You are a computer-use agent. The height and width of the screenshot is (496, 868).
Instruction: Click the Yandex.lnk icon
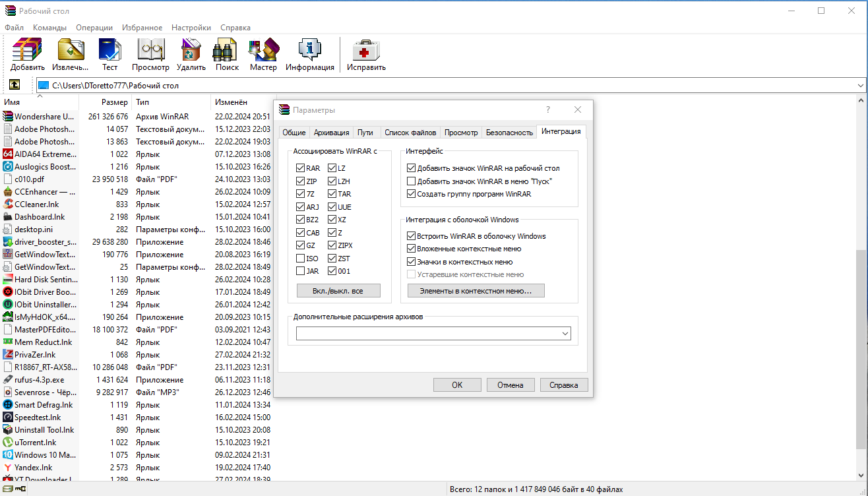(x=8, y=467)
